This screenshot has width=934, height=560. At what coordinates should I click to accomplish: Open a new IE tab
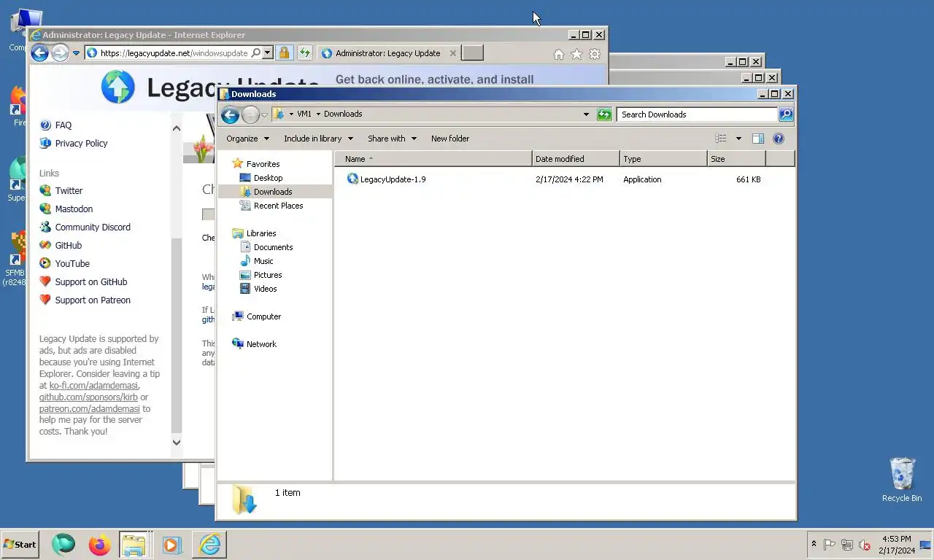tap(473, 52)
